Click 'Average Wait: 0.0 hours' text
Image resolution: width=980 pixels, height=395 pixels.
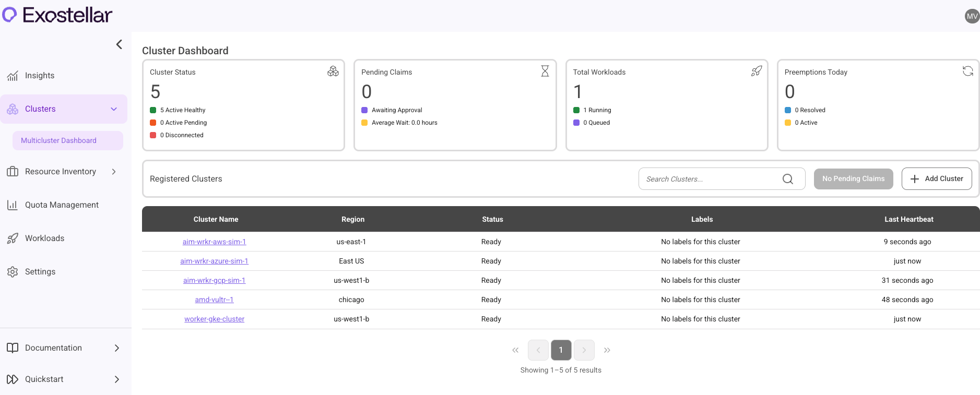pos(404,123)
